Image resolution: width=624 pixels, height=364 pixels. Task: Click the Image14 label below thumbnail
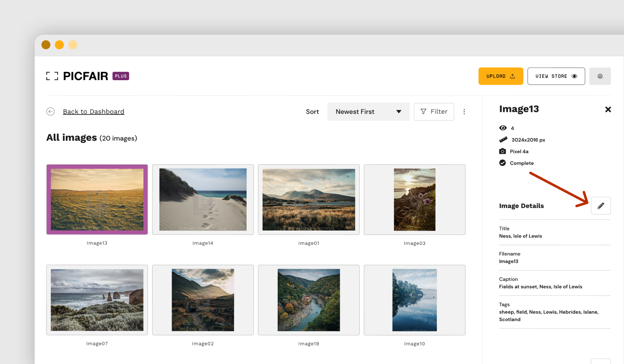click(x=203, y=243)
